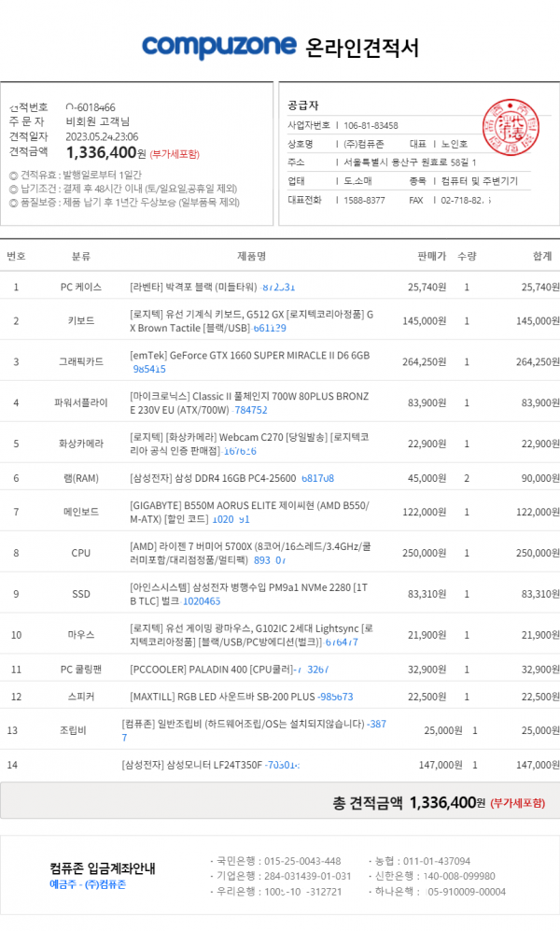560x931 pixels.
Task: Select the PC 케이스 category cell
Action: tap(80, 287)
